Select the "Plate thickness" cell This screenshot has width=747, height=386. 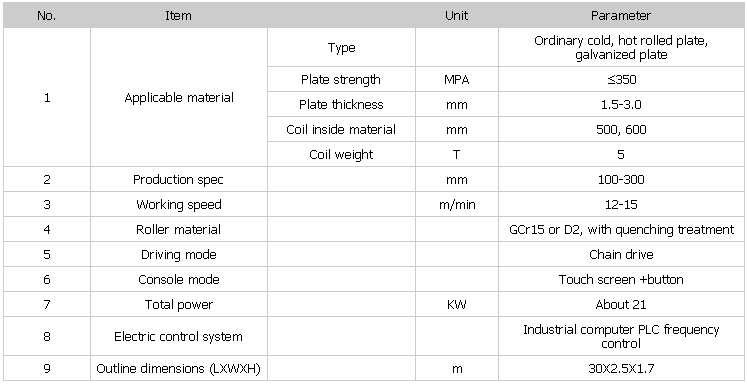pos(341,104)
